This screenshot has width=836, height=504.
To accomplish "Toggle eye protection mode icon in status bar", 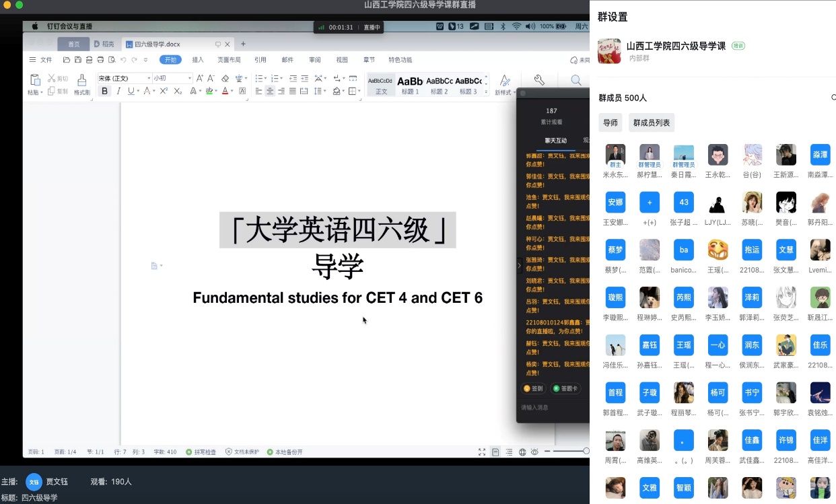I will coord(534,452).
